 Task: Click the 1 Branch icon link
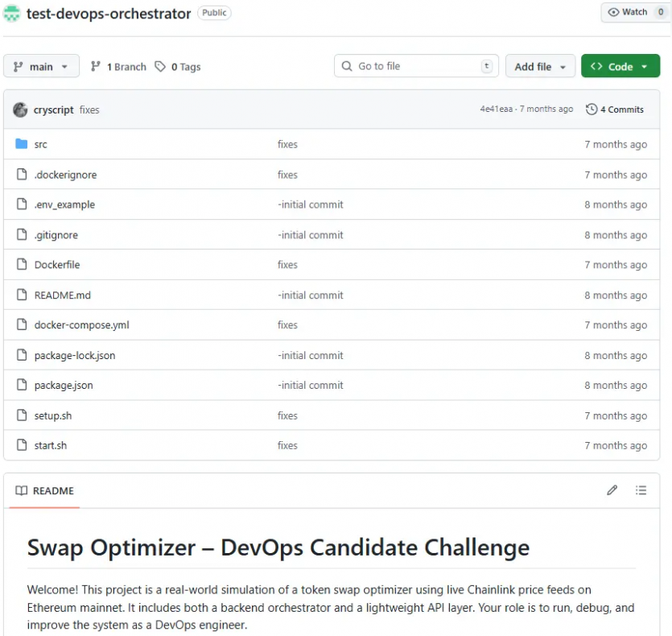[x=96, y=67]
